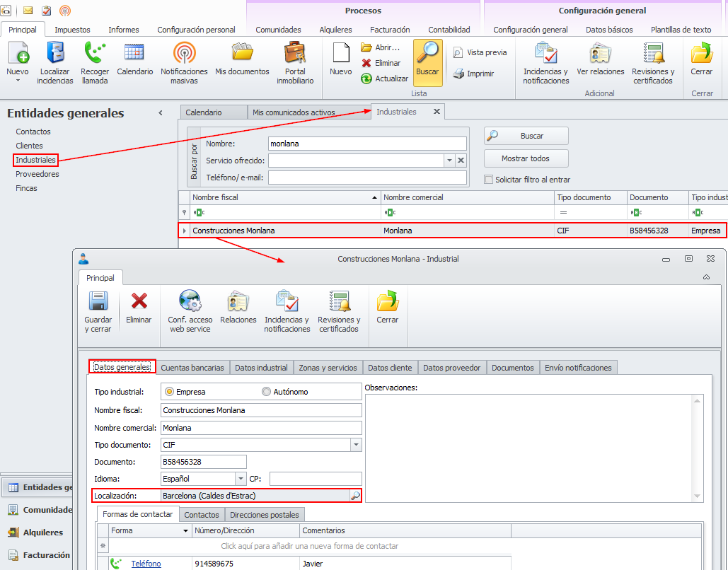
Task: Select the Autónomo radio button
Action: tap(267, 392)
